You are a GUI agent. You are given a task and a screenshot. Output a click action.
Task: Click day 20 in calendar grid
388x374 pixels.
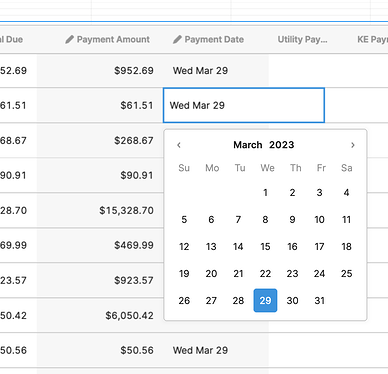pos(211,274)
